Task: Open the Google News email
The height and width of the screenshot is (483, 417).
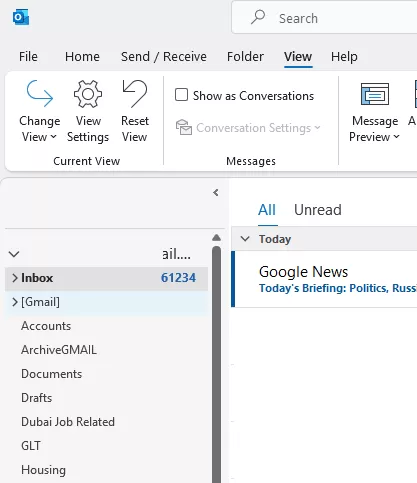Action: [x=325, y=279]
